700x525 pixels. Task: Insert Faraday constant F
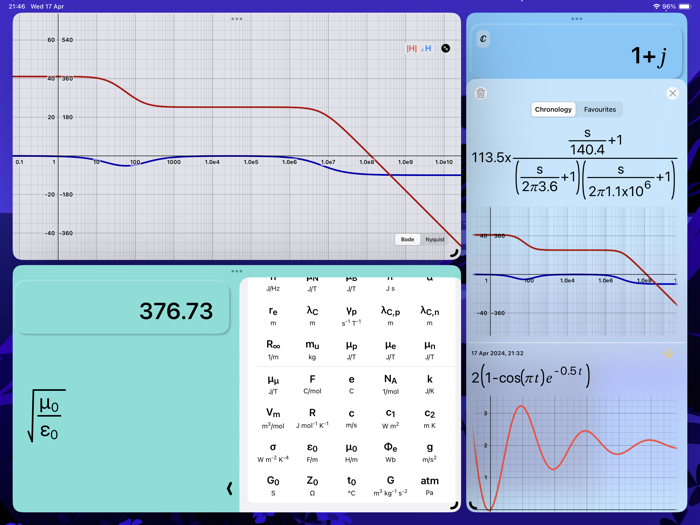[x=312, y=384]
